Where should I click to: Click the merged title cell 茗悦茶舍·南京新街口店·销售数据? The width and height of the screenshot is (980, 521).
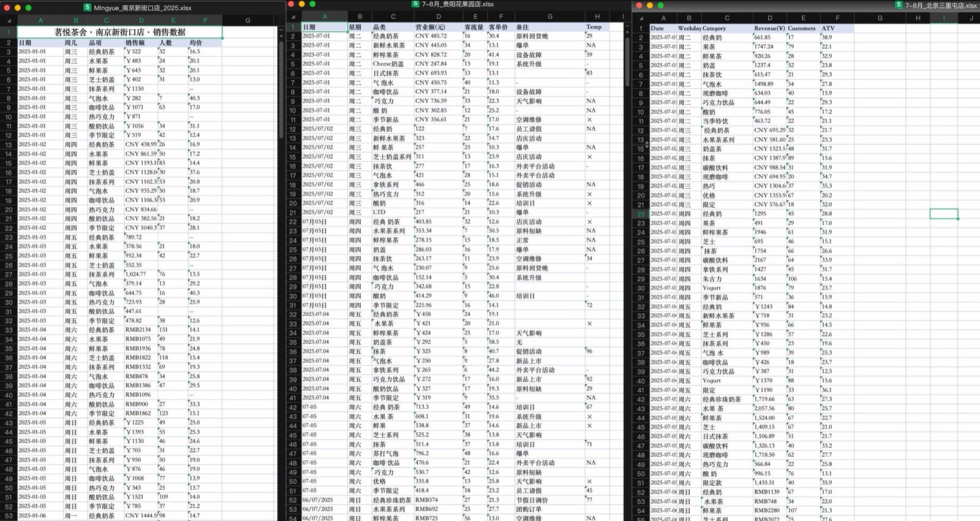click(x=119, y=32)
